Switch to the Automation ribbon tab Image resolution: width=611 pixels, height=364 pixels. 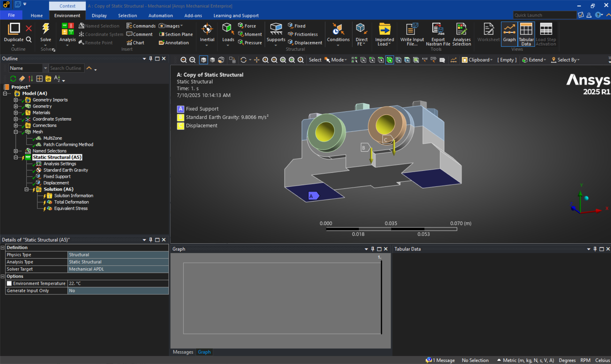click(160, 15)
